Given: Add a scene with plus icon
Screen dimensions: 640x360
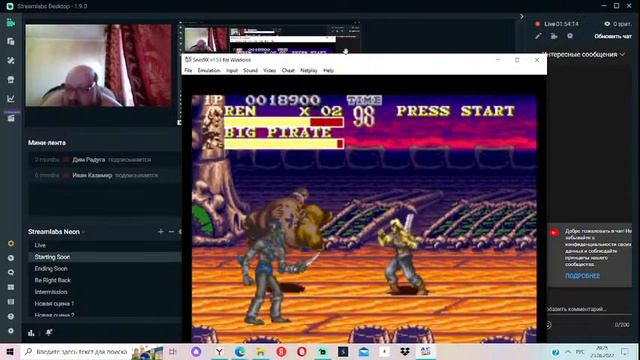Looking at the screenshot, I should (160, 231).
